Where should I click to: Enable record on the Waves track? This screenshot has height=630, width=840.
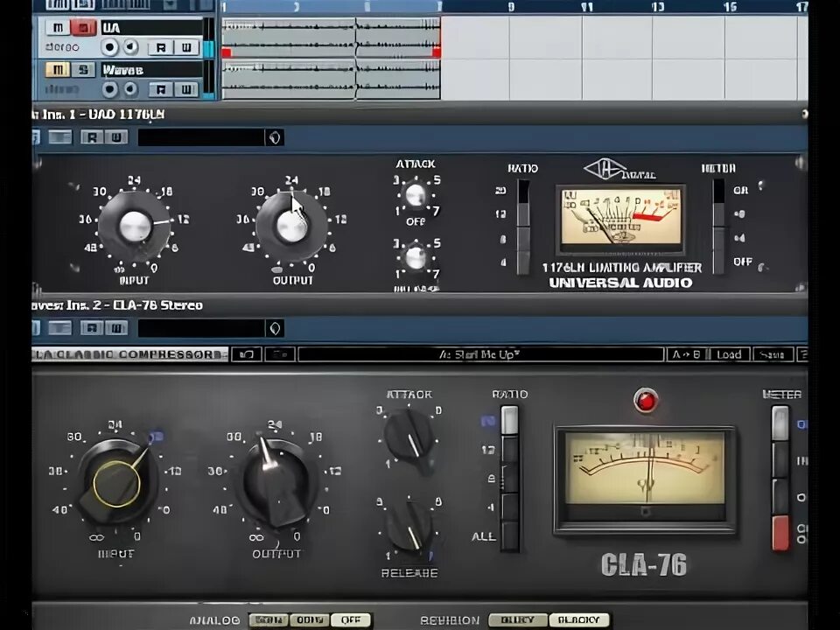[110, 89]
